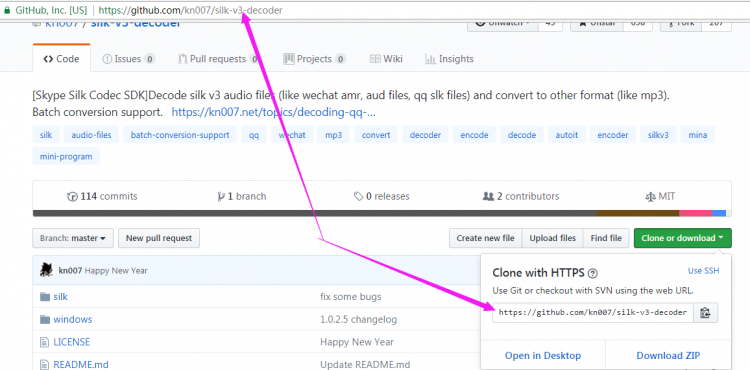The width and height of the screenshot is (750, 370).
Task: Open the kn007 author link in commit row
Action: point(70,271)
